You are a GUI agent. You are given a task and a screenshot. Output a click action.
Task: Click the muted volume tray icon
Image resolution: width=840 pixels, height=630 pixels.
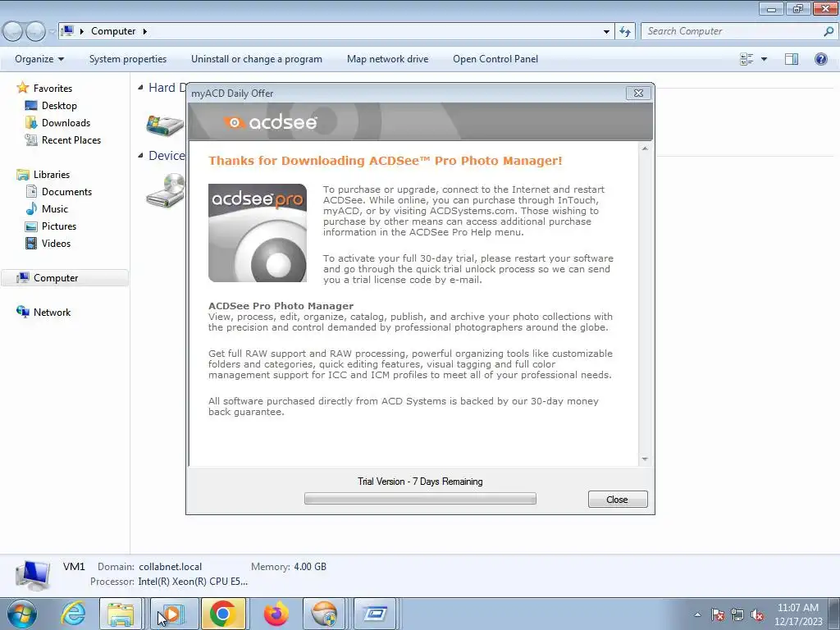coord(757,614)
